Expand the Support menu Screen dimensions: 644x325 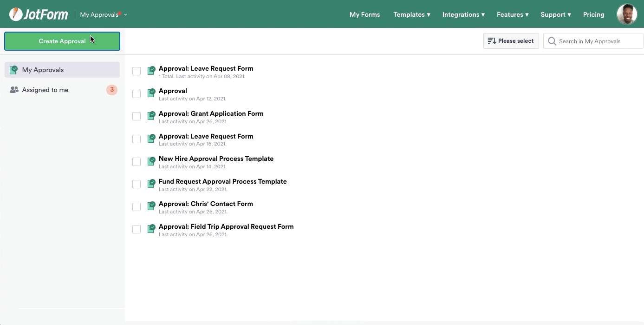(556, 14)
